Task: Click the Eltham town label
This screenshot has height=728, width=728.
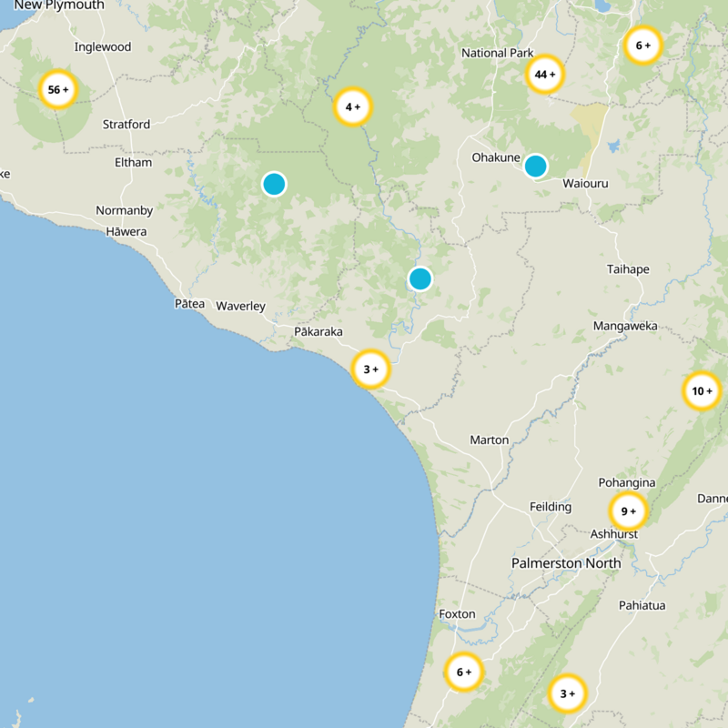Action: [x=133, y=163]
